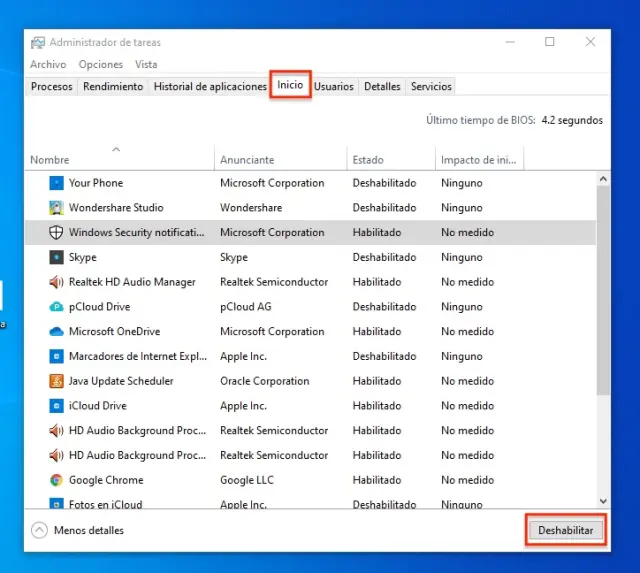This screenshot has width=640, height=573.
Task: Select the Microsoft OneDrive cloud icon
Action: click(x=57, y=331)
